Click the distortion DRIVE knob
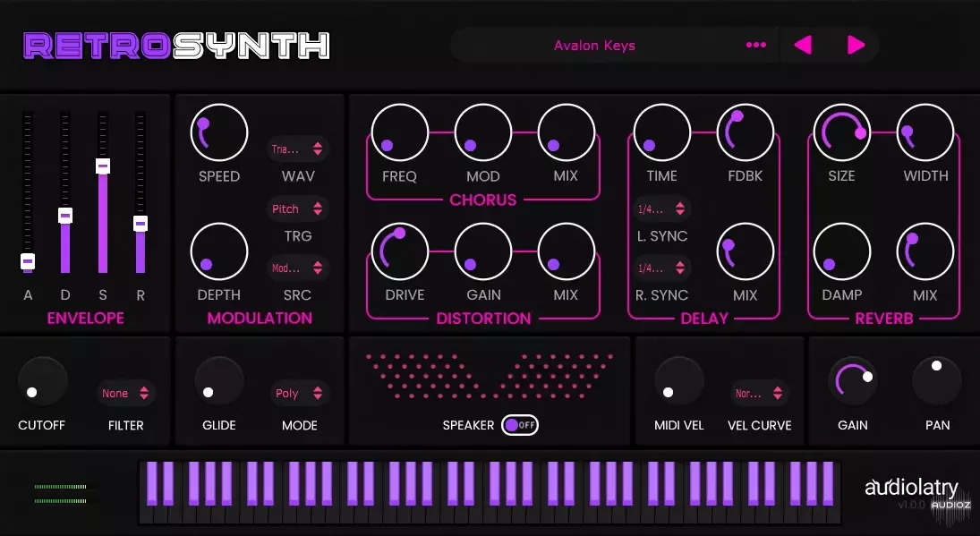The height and width of the screenshot is (536, 980). 400,251
